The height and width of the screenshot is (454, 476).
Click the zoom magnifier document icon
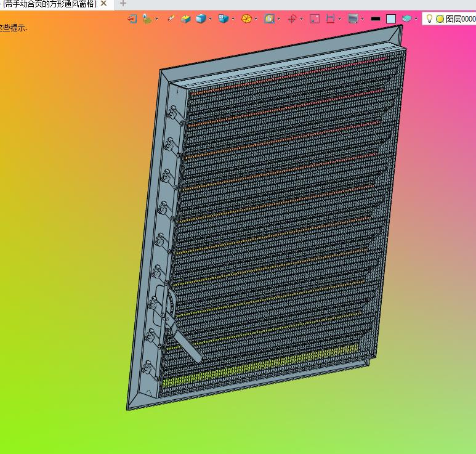(x=269, y=19)
